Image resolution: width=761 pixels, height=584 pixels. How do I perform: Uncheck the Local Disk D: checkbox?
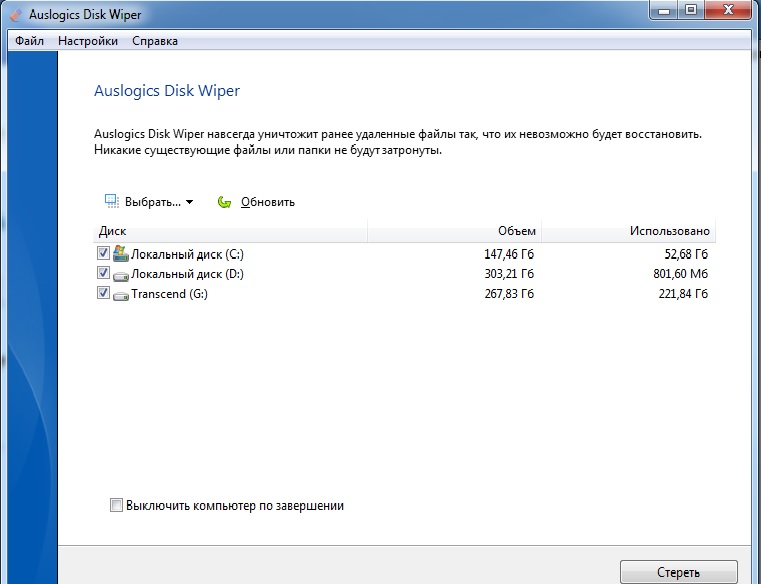click(x=104, y=274)
